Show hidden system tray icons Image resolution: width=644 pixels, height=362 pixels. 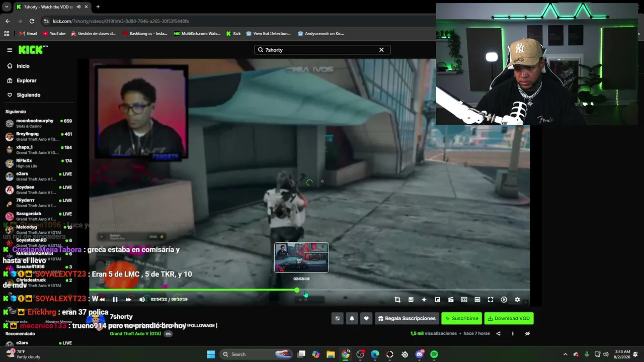click(x=565, y=354)
